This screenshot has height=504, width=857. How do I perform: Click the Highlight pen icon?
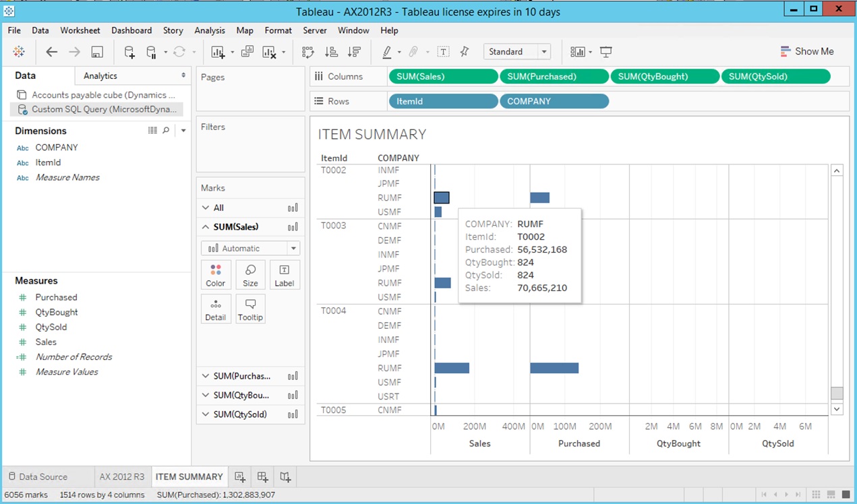[387, 52]
